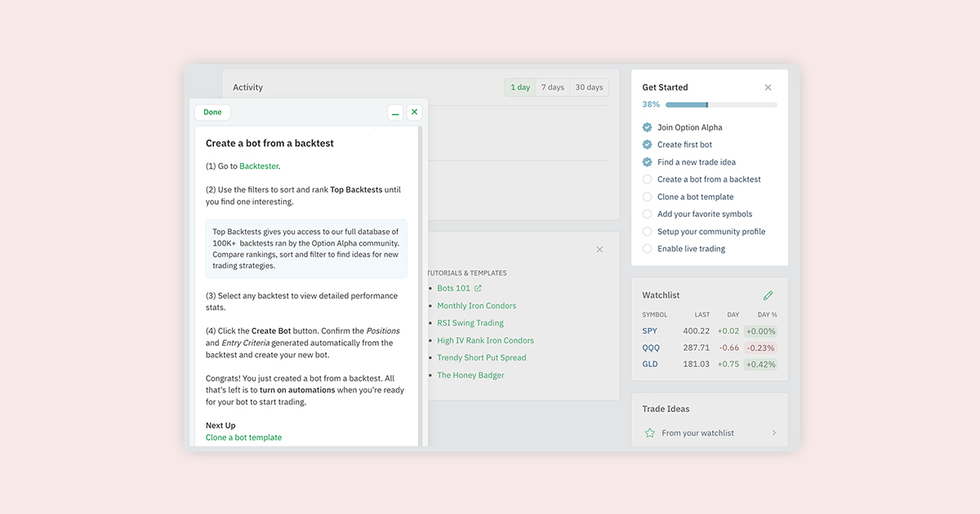Image resolution: width=980 pixels, height=514 pixels.
Task: Select the checkmark badge beside Create first bot
Action: pos(648,144)
